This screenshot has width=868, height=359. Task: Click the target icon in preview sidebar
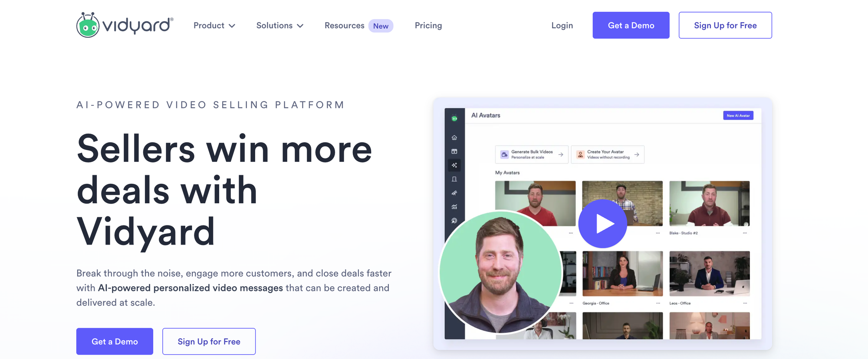point(454,221)
